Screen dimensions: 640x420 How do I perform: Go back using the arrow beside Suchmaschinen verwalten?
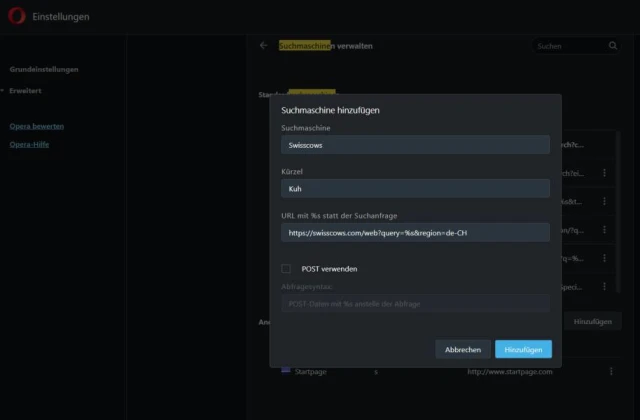263,46
